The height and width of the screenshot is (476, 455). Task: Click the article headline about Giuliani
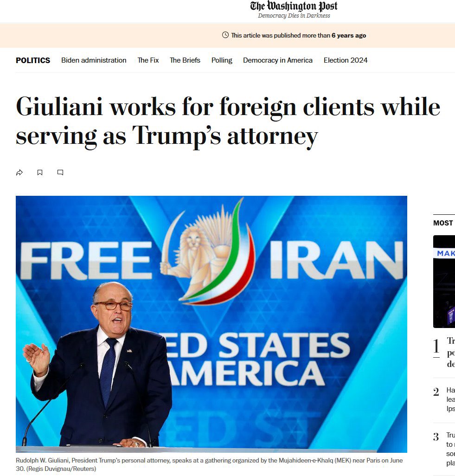click(x=228, y=122)
